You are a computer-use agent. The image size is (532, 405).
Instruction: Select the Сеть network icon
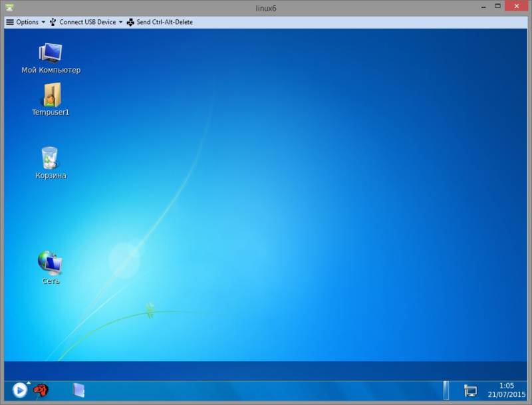50,263
